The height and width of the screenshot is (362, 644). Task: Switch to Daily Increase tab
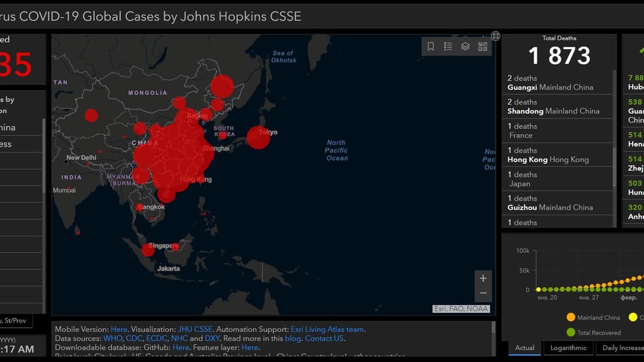pos(622,348)
